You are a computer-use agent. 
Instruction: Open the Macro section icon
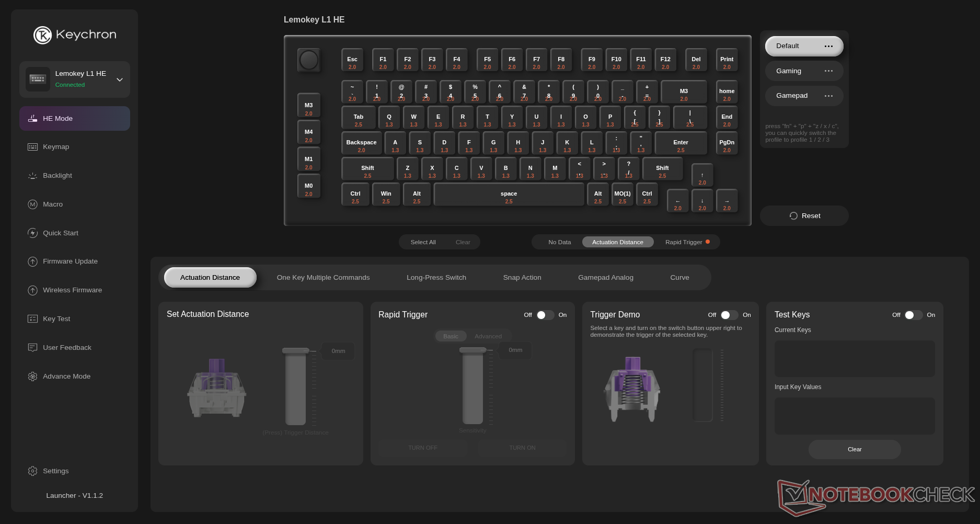[x=32, y=204]
